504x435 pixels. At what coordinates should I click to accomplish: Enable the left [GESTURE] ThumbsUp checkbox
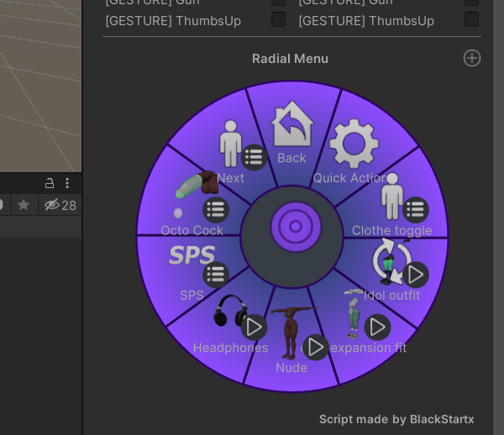coord(278,19)
